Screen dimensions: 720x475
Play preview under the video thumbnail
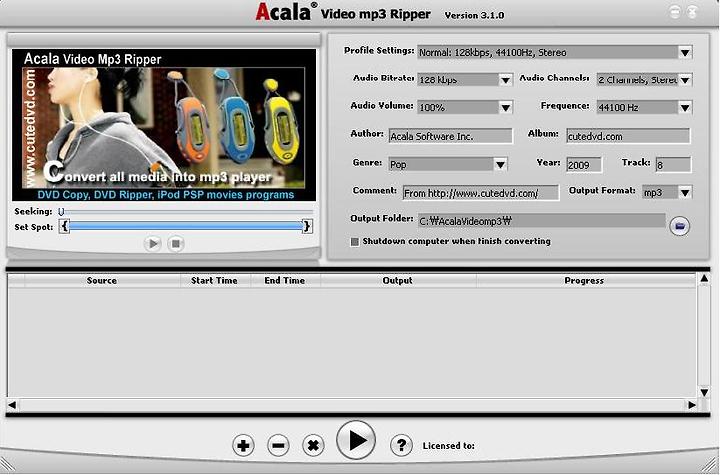point(153,243)
